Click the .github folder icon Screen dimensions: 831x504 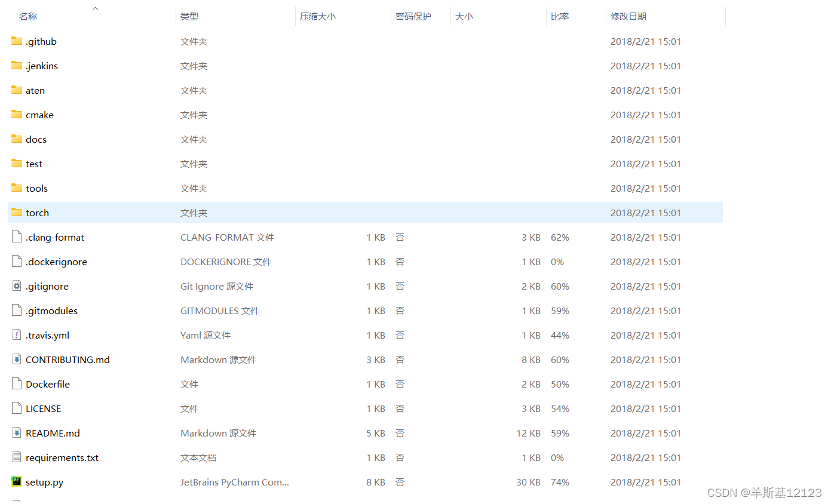pyautogui.click(x=17, y=41)
